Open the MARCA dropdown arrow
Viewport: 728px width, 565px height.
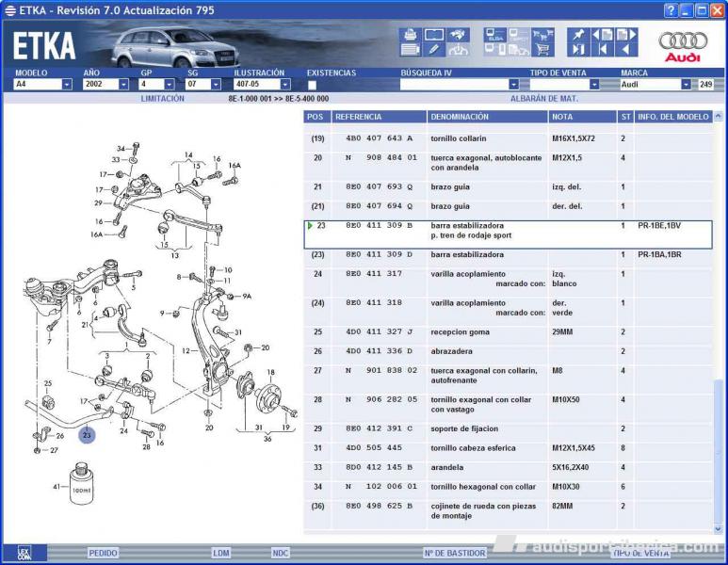pos(687,85)
